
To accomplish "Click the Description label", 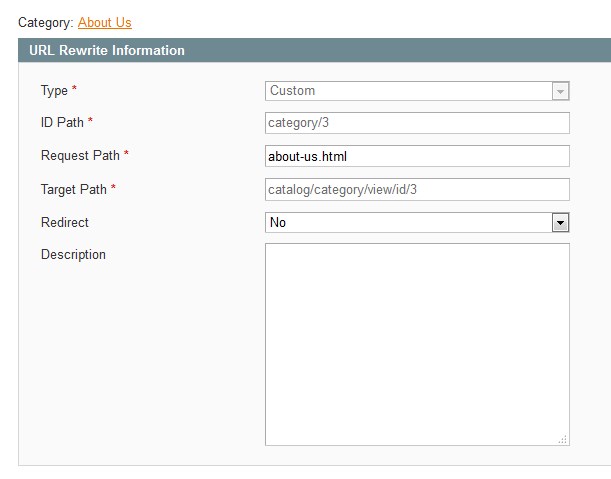I will pos(73,255).
